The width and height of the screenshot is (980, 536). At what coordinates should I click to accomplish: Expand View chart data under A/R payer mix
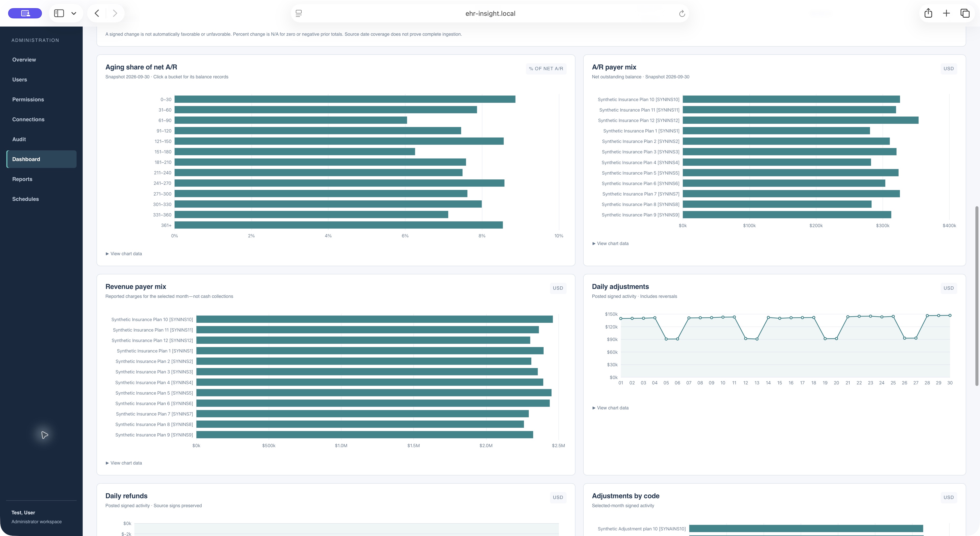pyautogui.click(x=610, y=243)
